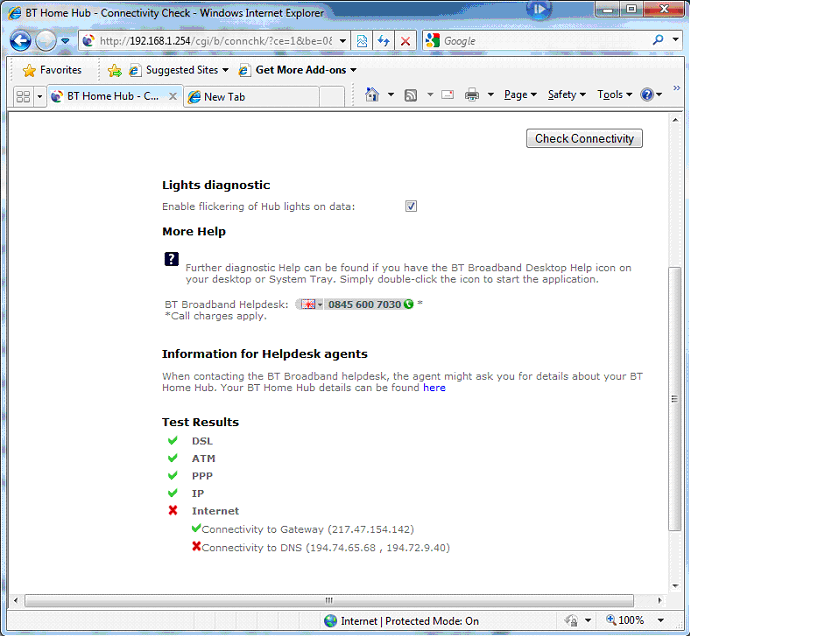Click Internet Explorer title bar icon
Viewport: 819px width, 636px height.
15,13
